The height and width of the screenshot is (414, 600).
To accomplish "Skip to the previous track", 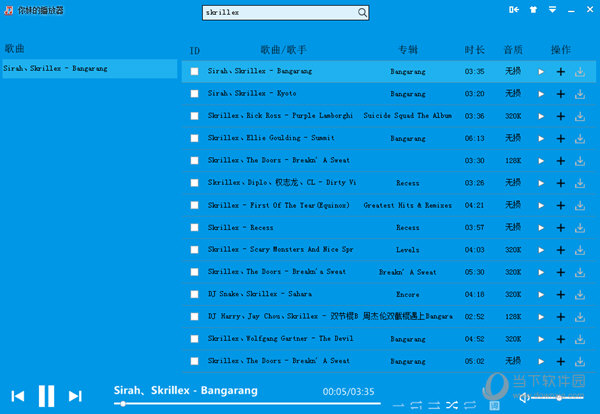I will 18,396.
